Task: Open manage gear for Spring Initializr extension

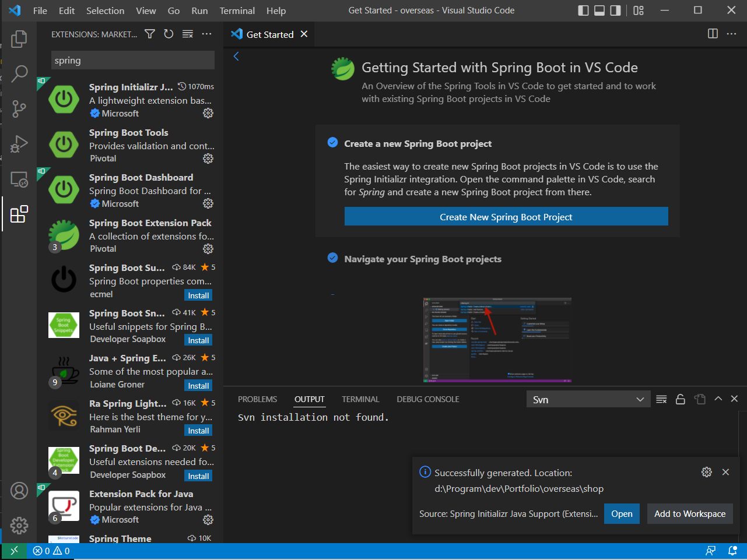Action: click(x=208, y=113)
